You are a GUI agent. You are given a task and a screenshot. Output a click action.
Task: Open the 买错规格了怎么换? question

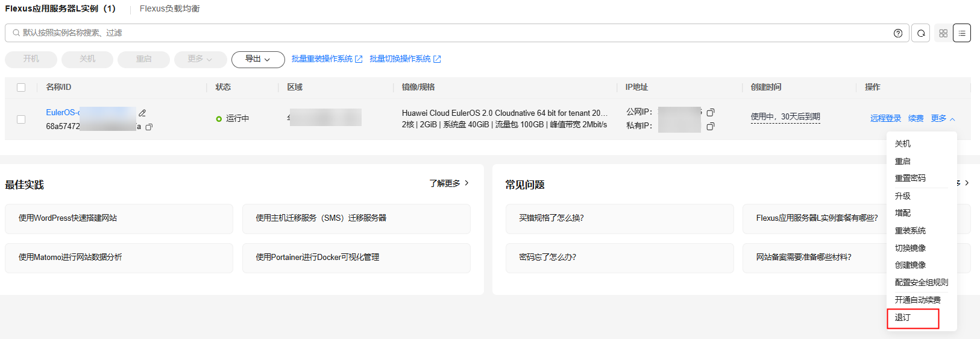tap(620, 218)
